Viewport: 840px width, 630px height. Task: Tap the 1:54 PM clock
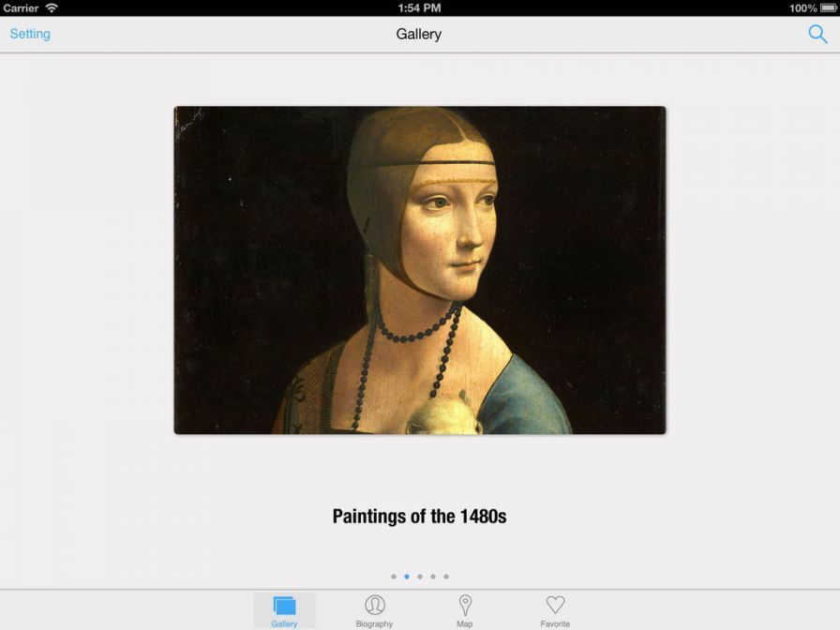click(419, 7)
